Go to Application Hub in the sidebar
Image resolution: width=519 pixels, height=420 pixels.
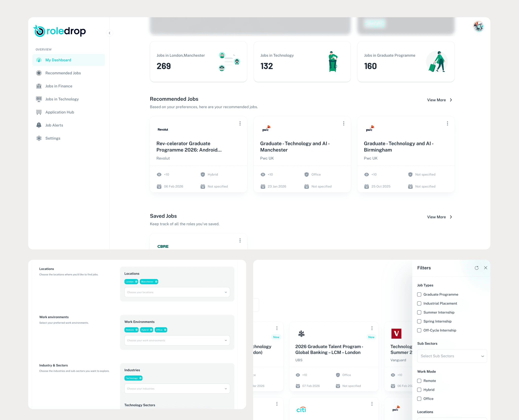tap(60, 112)
